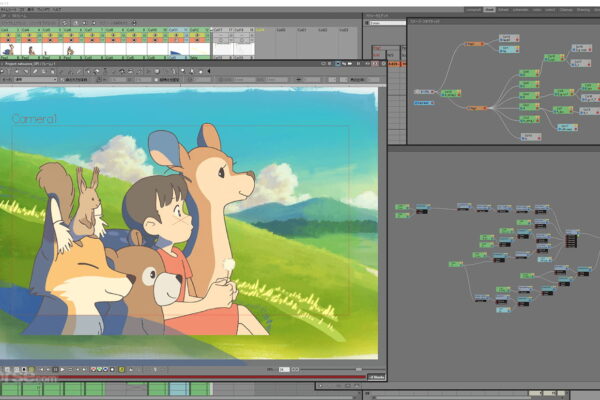Viewport: 600px width, 400px height.
Task: Pause playback in the viewer
Action: [x=55, y=369]
